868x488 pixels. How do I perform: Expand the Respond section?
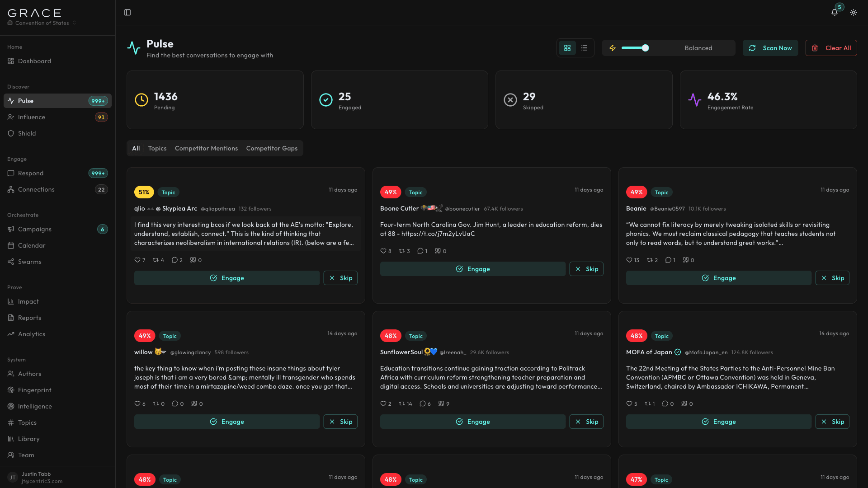click(31, 173)
